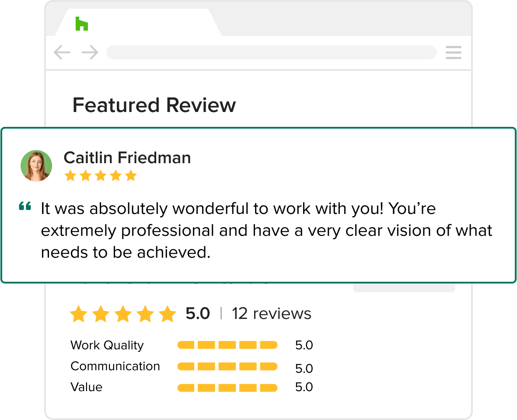Click the Communication 5.0 score value
Image resolution: width=517 pixels, height=420 pixels.
coord(304,368)
